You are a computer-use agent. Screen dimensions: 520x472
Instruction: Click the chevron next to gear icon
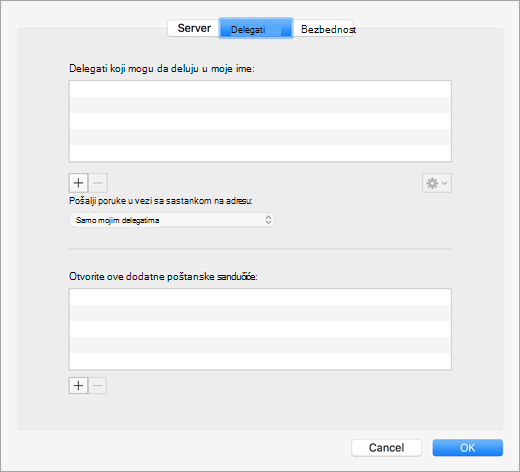click(445, 183)
